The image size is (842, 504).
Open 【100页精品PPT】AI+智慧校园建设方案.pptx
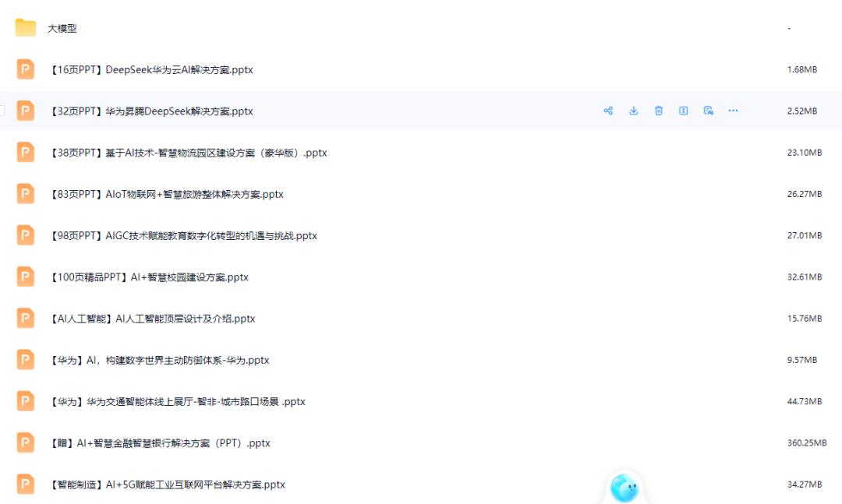[x=149, y=277]
